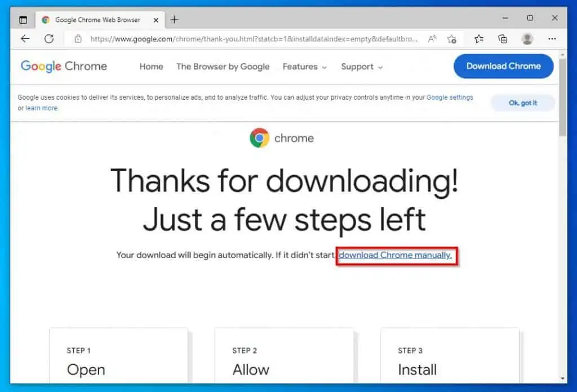Click the STEP 3 label
The height and width of the screenshot is (392, 577).
point(410,351)
